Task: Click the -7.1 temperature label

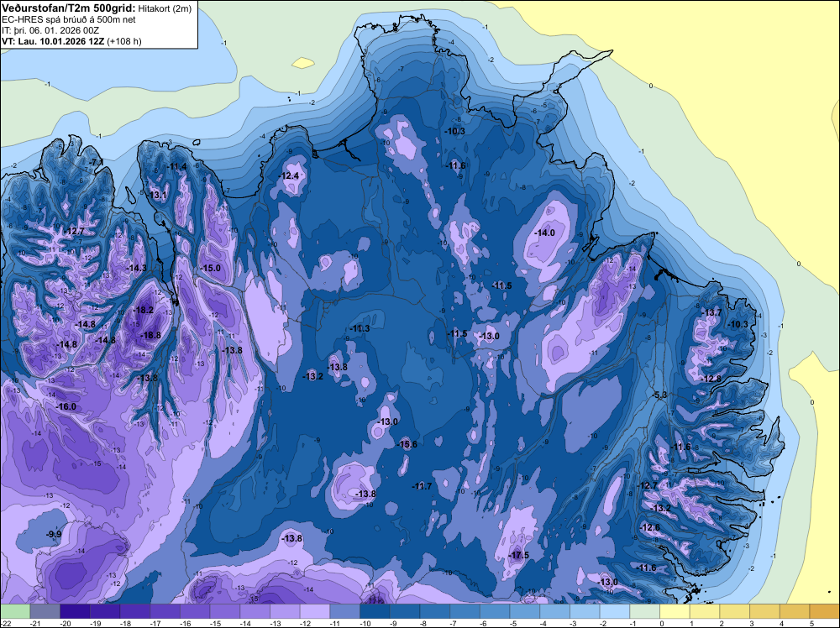Action: click(x=96, y=162)
